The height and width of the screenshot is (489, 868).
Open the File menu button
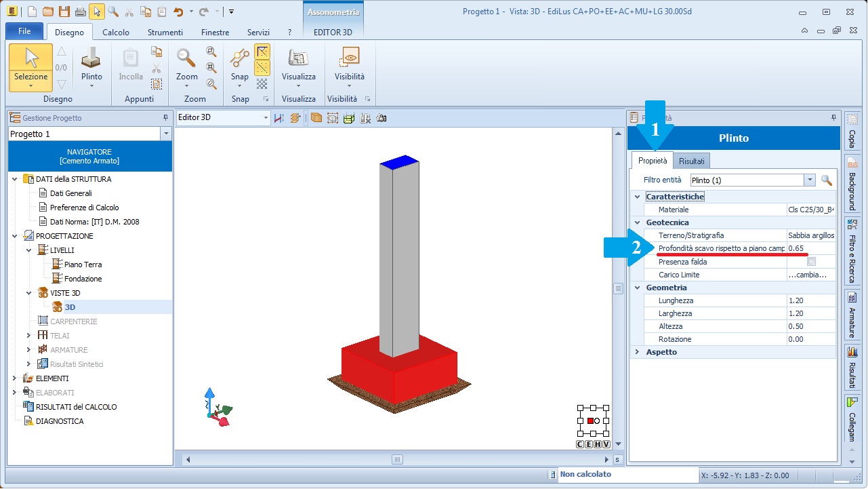click(24, 31)
